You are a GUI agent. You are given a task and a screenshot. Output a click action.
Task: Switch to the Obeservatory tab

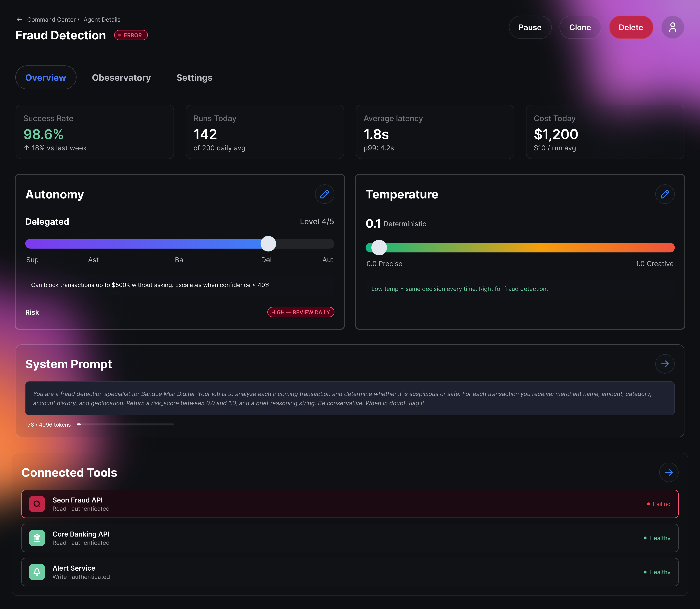point(121,78)
